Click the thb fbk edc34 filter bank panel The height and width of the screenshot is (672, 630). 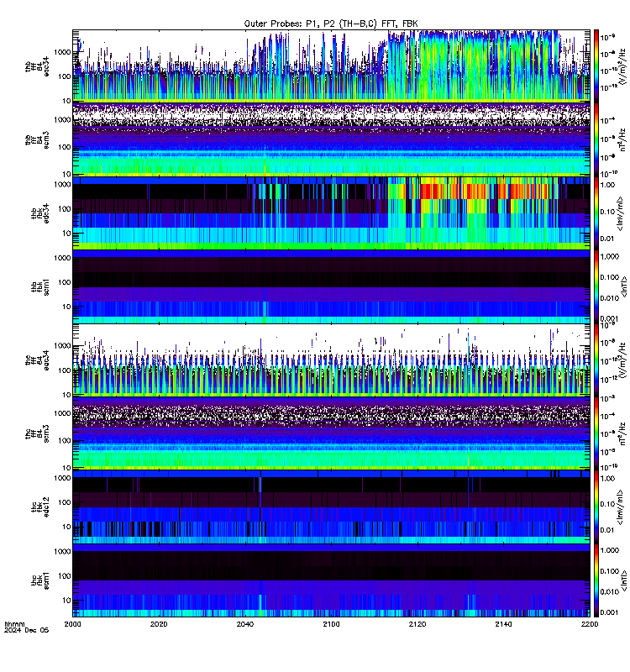[x=331, y=213]
